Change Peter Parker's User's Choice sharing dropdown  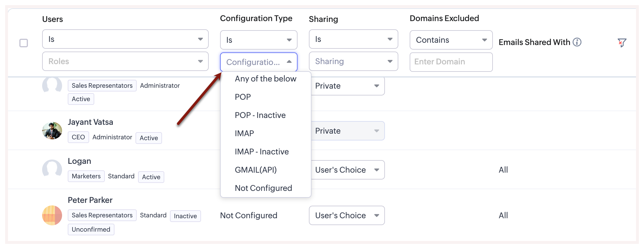pos(346,215)
